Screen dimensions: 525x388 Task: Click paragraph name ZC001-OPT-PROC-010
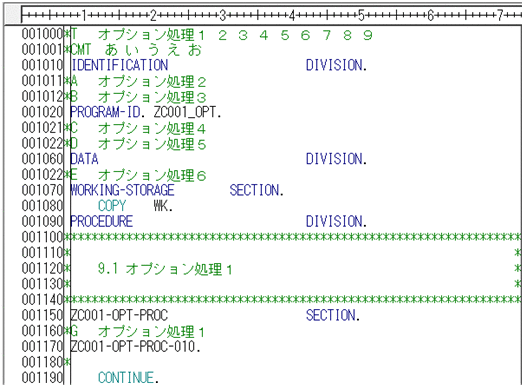click(x=136, y=346)
